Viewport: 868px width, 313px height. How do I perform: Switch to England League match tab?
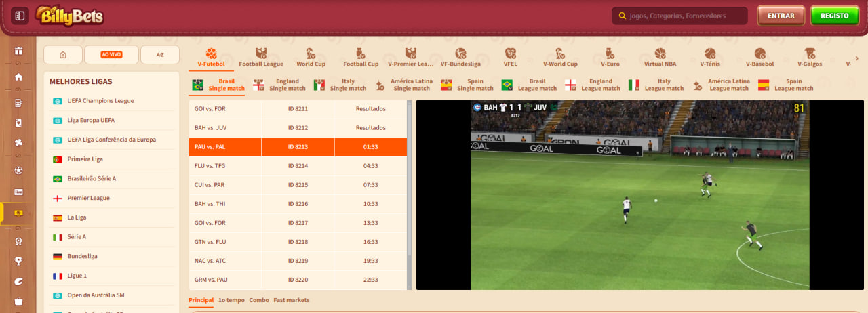(593, 85)
